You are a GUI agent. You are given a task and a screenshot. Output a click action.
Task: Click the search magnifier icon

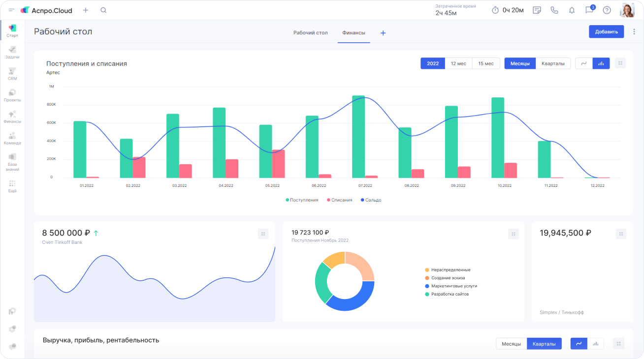(x=103, y=10)
